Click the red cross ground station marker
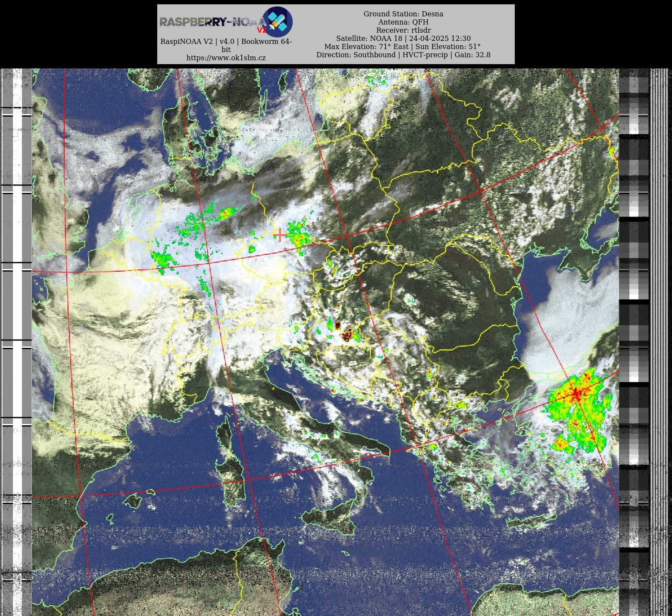The height and width of the screenshot is (616, 672). tap(280, 235)
